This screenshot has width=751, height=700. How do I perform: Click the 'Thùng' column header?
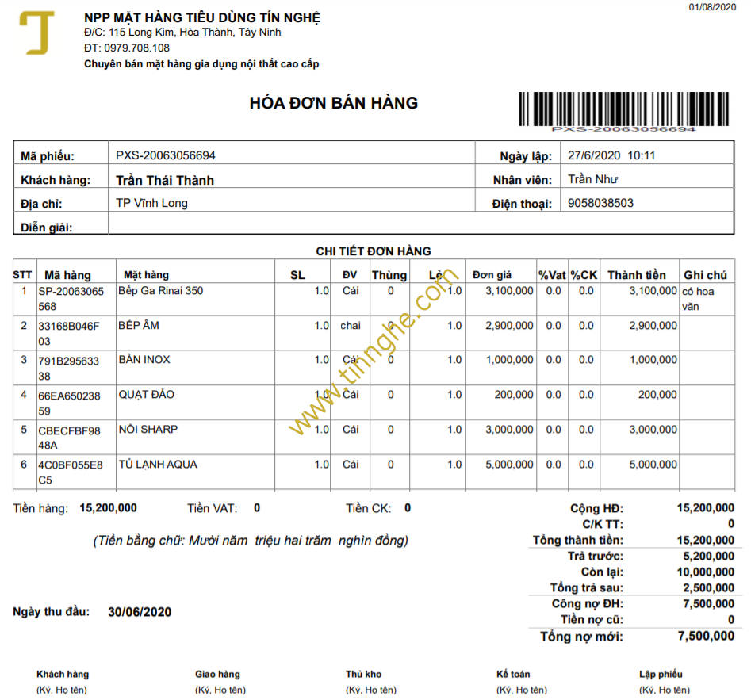pyautogui.click(x=389, y=275)
